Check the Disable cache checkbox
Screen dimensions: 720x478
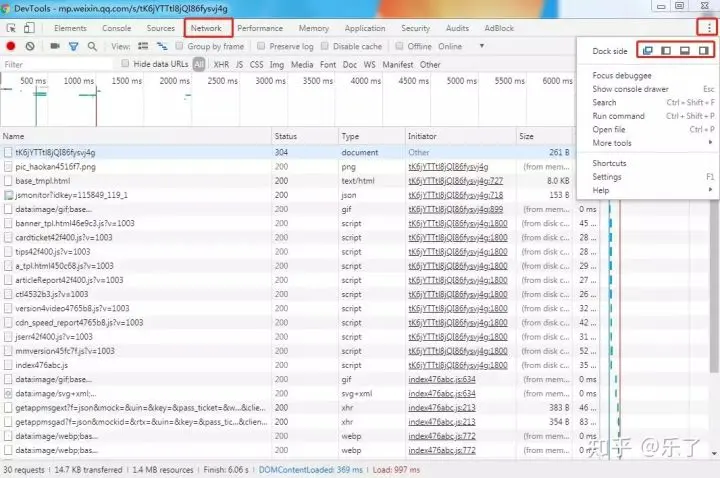point(327,46)
